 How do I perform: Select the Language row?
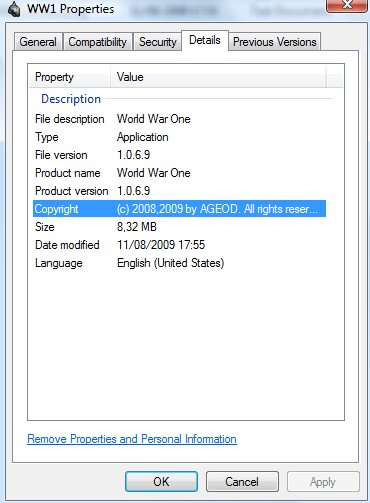click(179, 263)
